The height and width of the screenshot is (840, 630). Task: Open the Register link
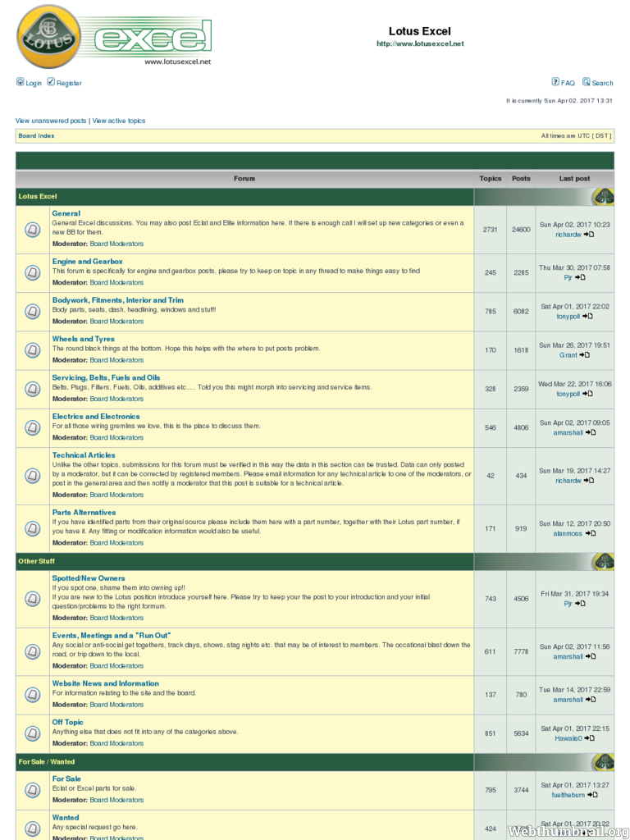tap(69, 83)
